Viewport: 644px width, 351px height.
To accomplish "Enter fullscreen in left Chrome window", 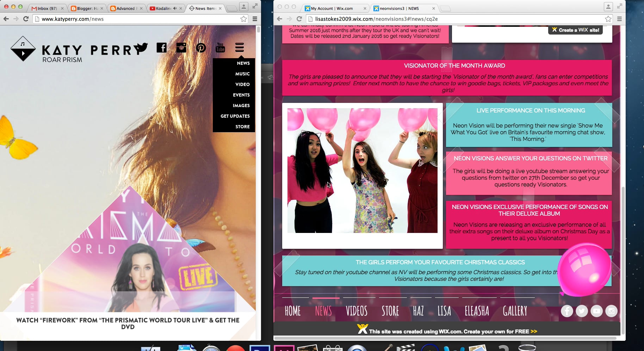I will [255, 6].
